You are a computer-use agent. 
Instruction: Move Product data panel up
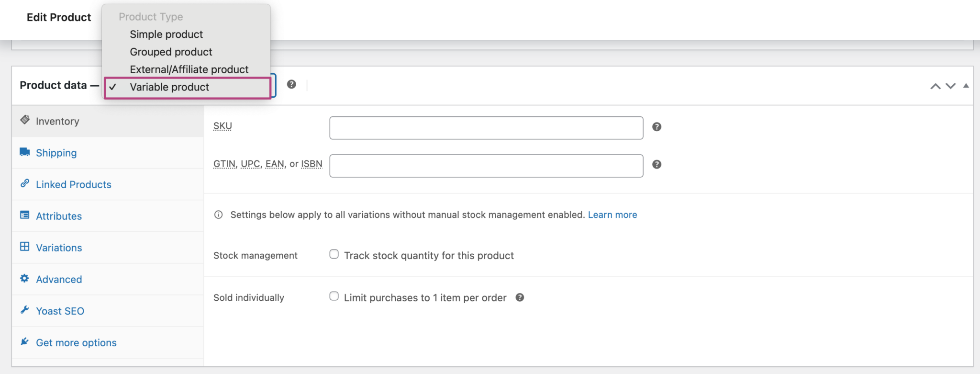[935, 86]
